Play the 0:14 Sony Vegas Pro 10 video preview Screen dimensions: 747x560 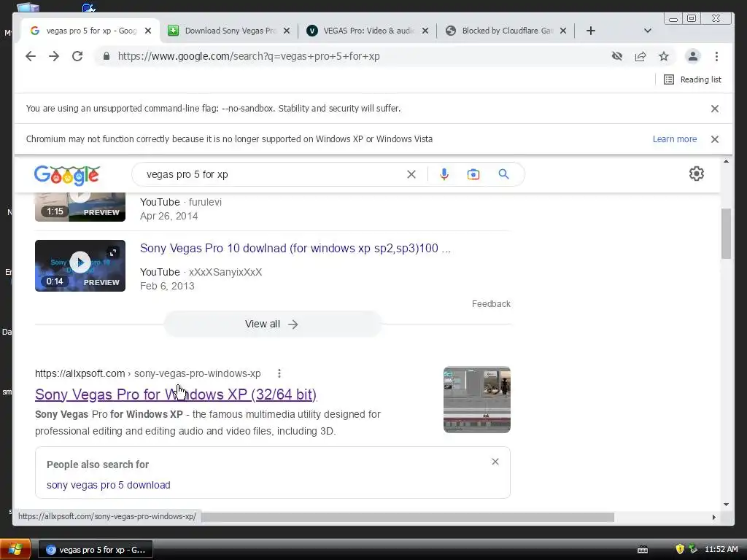(80, 262)
